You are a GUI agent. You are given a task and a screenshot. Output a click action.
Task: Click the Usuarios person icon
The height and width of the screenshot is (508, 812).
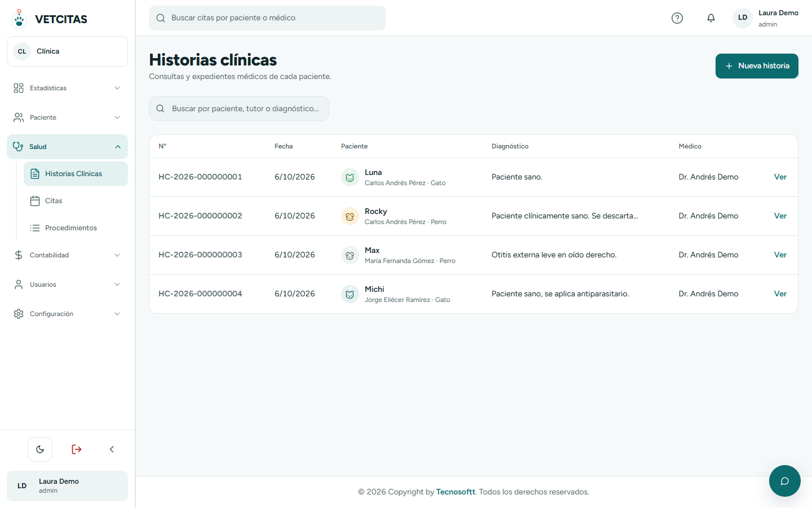[19, 284]
